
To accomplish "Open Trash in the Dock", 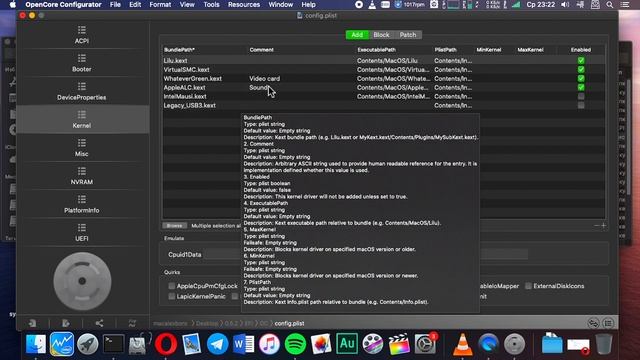I will tap(604, 344).
